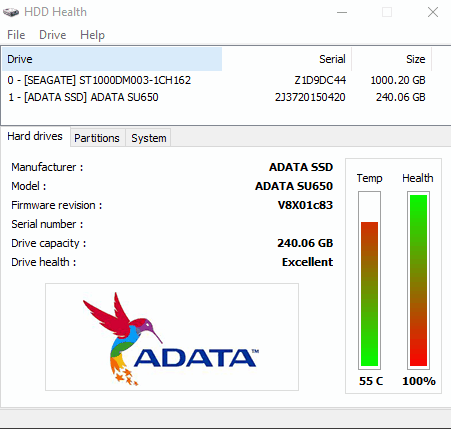Click the firmware revision V8X01c83 value
Viewport: 451px width, 429px height.
pos(305,205)
